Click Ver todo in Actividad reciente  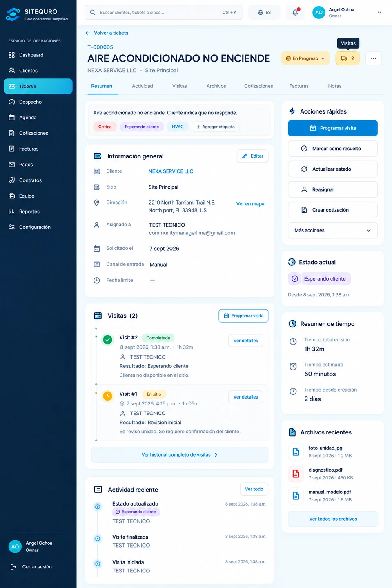tap(254, 489)
